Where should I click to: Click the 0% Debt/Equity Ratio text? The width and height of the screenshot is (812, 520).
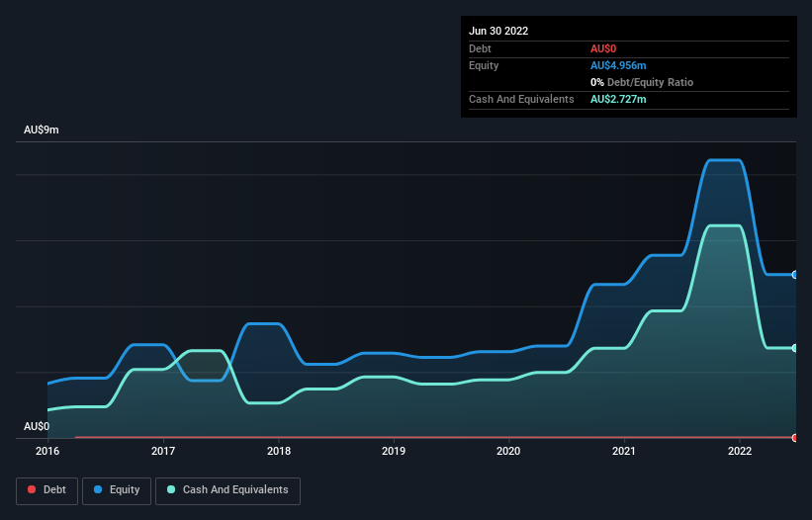click(642, 82)
